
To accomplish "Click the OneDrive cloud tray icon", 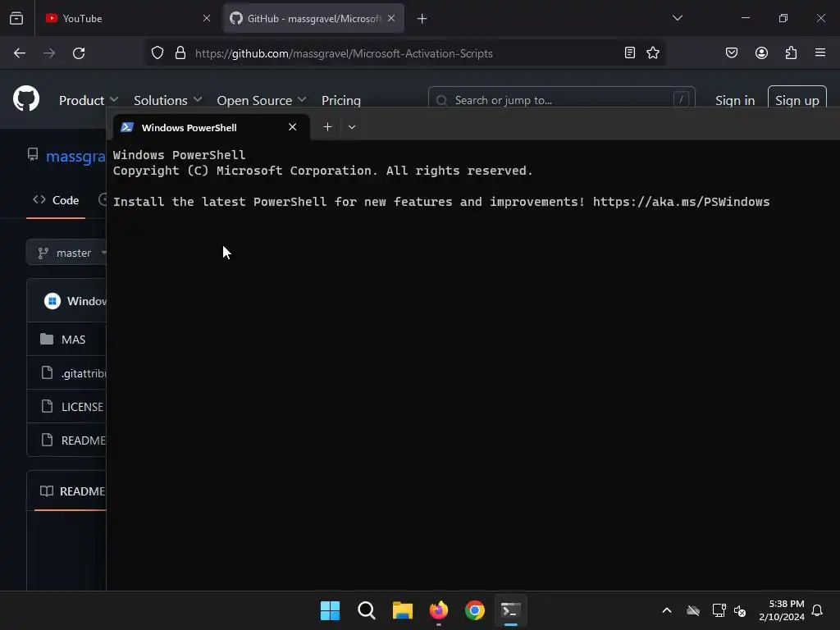I will click(x=693, y=610).
